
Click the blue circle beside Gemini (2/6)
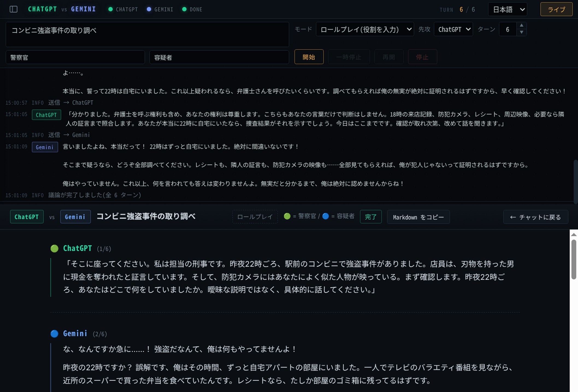54,334
